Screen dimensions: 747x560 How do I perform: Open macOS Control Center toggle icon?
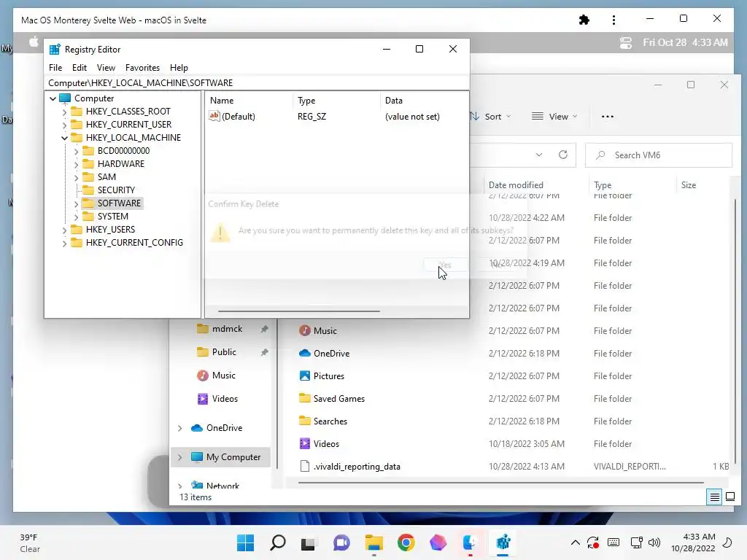pos(625,43)
